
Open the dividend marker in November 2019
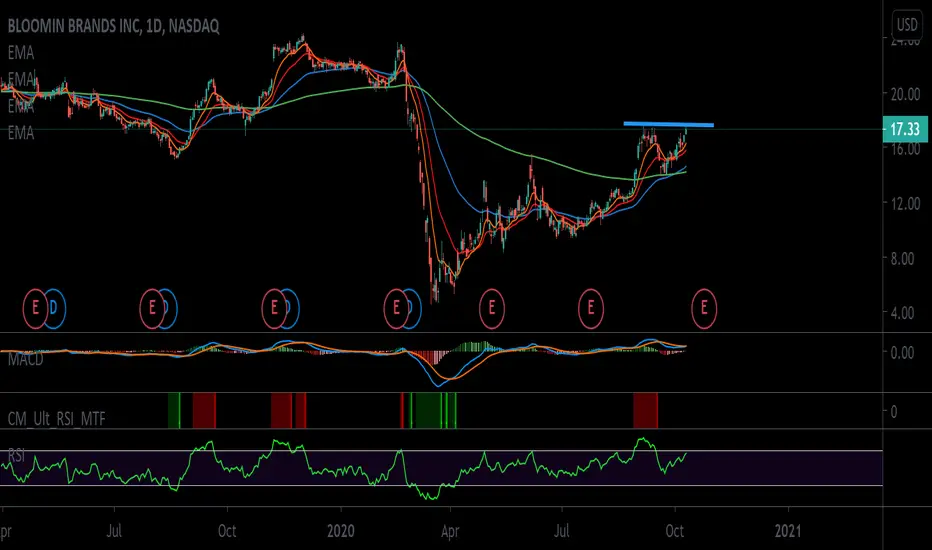(x=291, y=308)
